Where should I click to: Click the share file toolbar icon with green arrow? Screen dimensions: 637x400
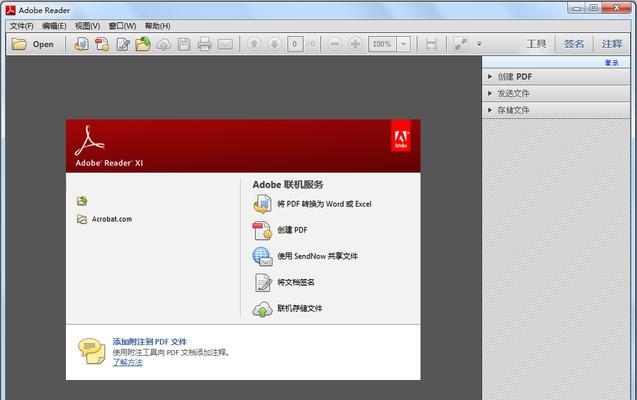(x=143, y=44)
